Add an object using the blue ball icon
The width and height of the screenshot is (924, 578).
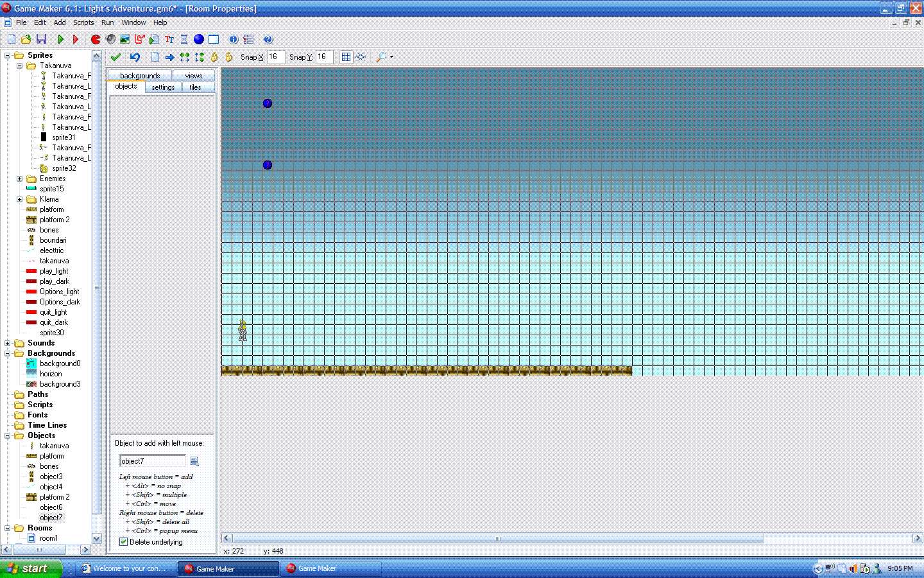tap(199, 39)
